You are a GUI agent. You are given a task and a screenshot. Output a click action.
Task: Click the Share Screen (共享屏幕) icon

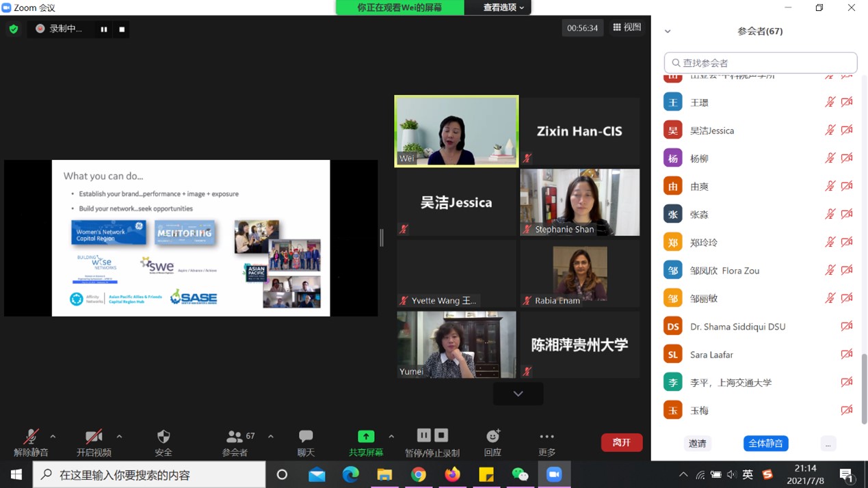366,437
